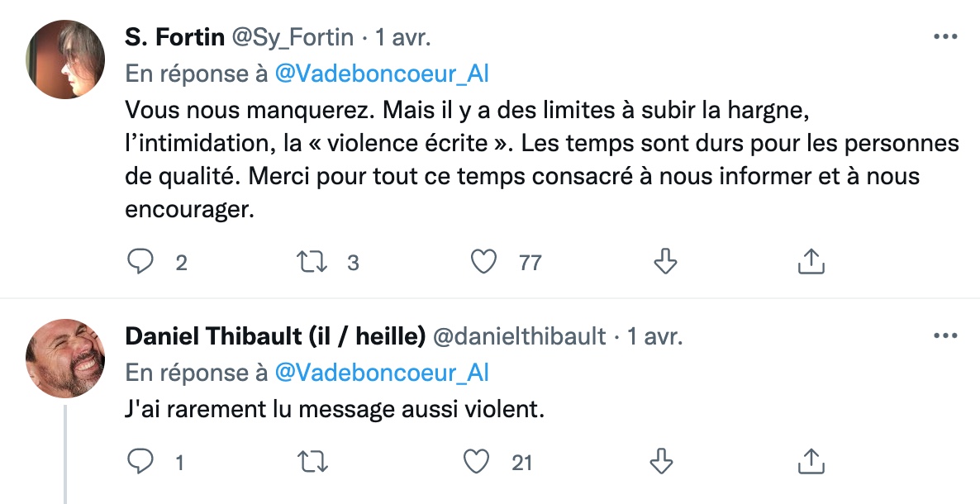Click download arrow on S. Fortin's tweet

coord(665,261)
